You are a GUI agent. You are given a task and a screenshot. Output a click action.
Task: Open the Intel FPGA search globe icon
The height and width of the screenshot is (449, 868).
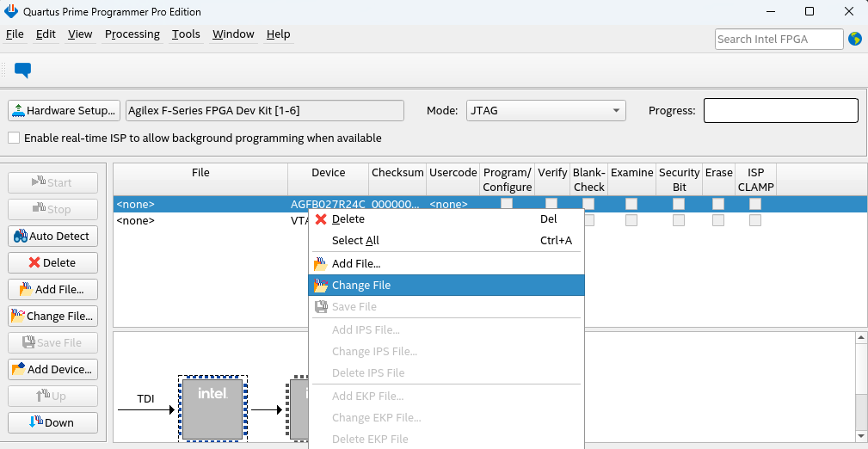coord(854,39)
